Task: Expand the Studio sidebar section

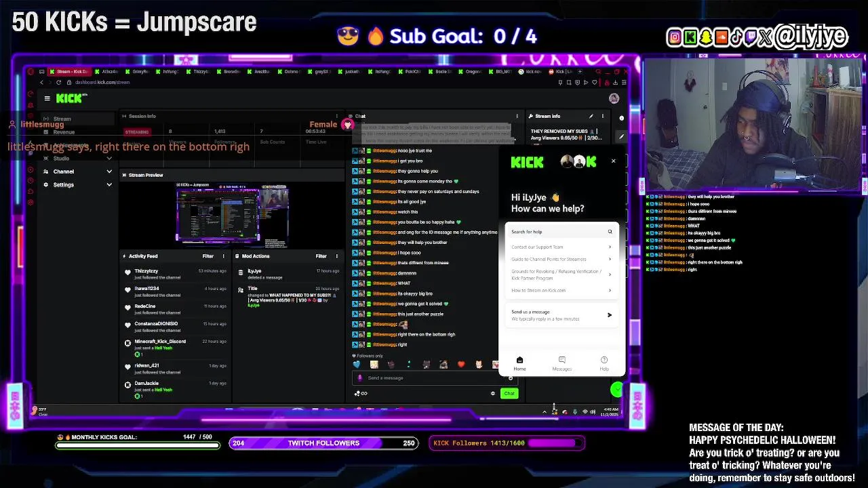Action: point(109,159)
